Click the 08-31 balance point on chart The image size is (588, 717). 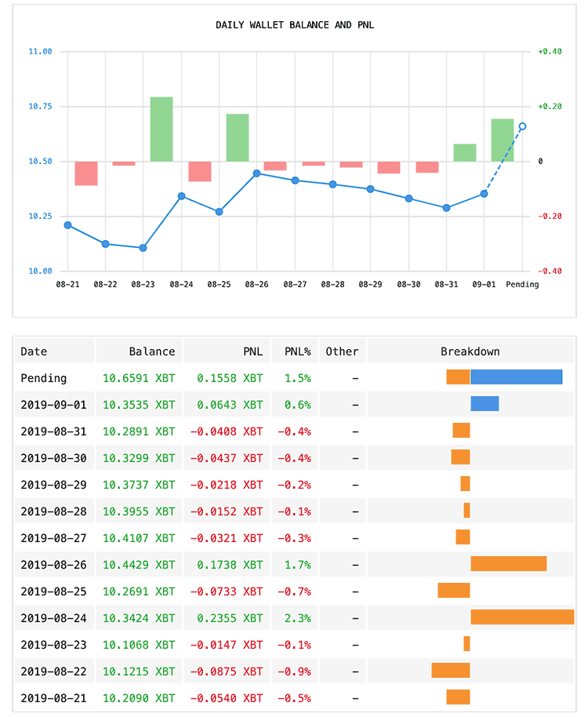(446, 208)
